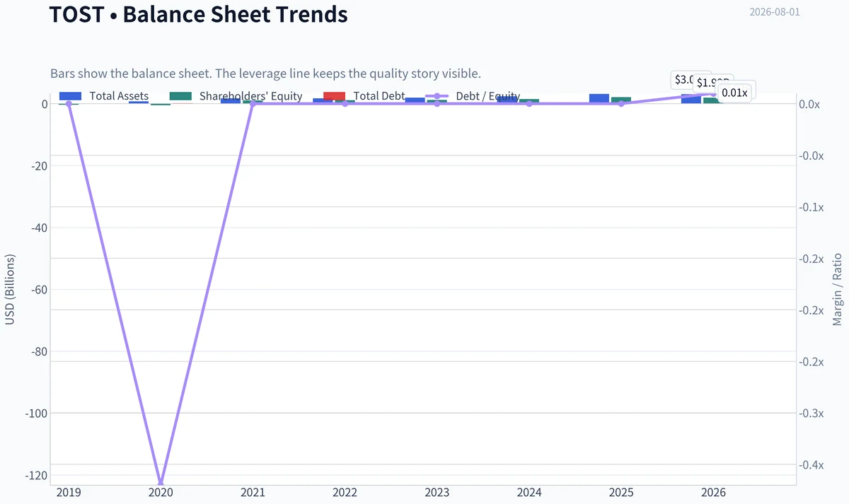Select the Debt / Equity point at 2020
This screenshot has width=849, height=504.
pyautogui.click(x=161, y=484)
